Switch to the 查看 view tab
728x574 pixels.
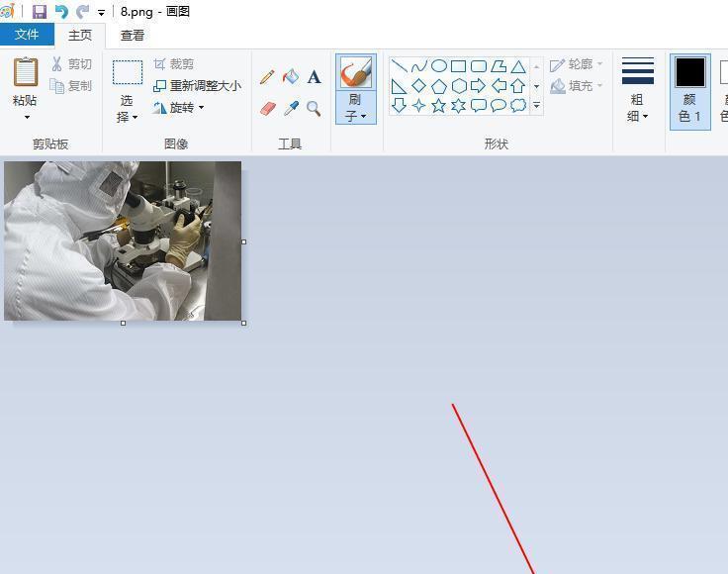133,36
